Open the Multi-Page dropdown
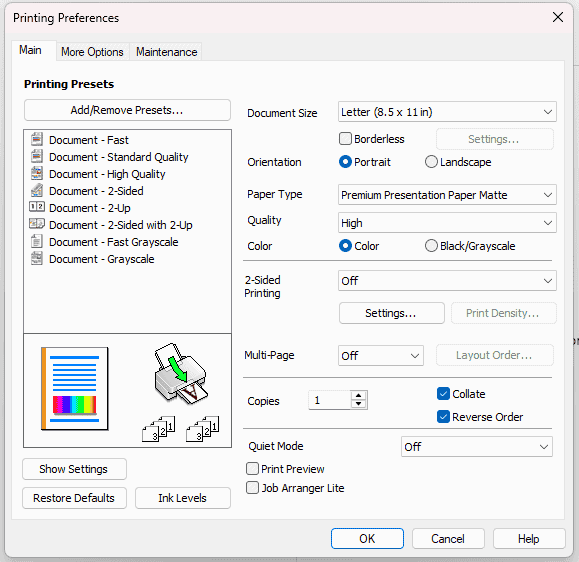 click(381, 356)
